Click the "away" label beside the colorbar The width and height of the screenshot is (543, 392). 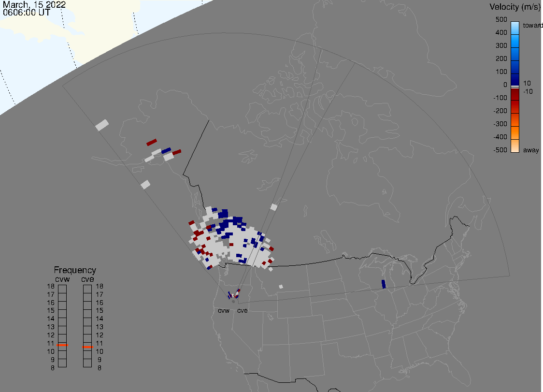point(531,150)
